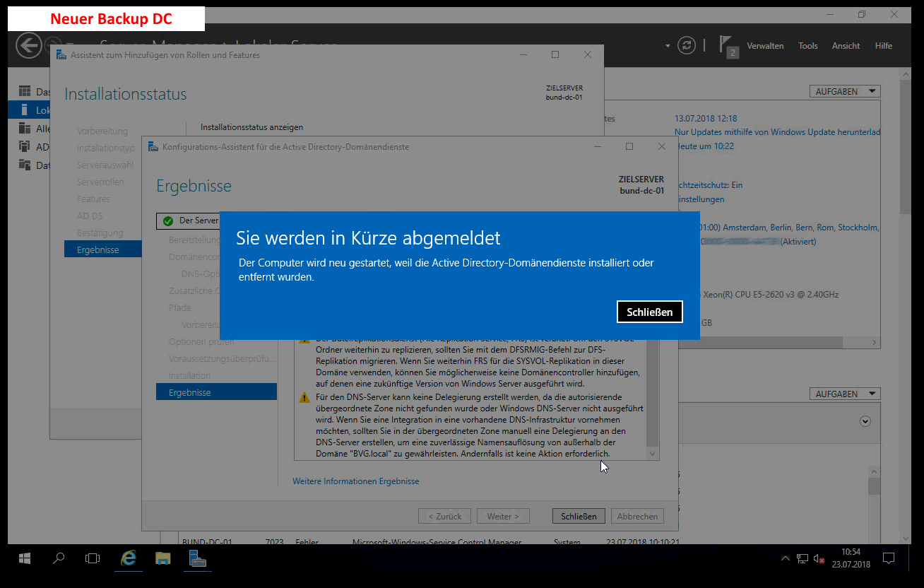Open the Tools menu in Server Manager
This screenshot has height=588, width=924.
808,46
